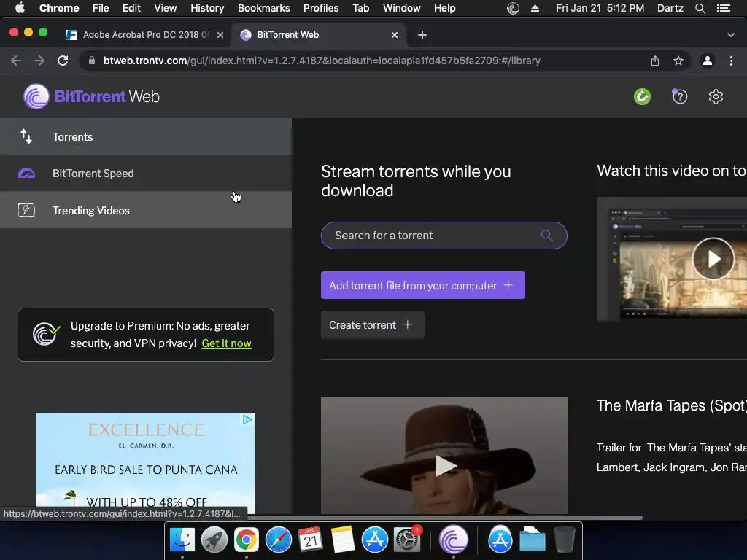
Task: Open the Window menu
Action: (x=402, y=8)
